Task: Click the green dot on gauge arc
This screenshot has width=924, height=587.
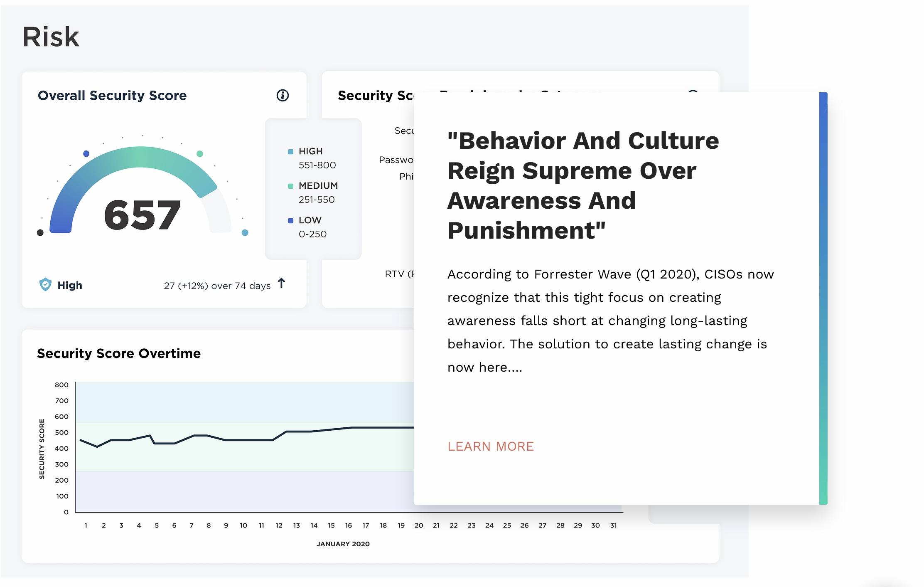Action: click(x=200, y=154)
